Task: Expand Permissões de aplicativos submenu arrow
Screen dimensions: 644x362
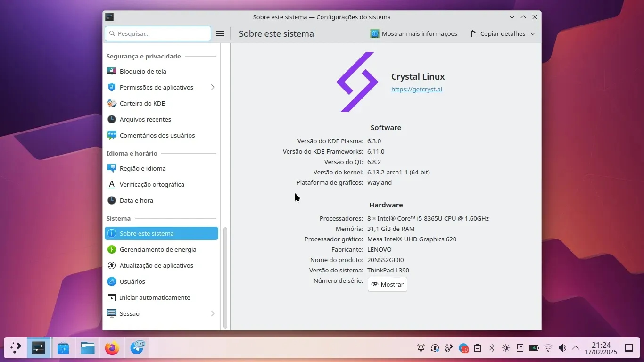Action: pyautogui.click(x=213, y=87)
